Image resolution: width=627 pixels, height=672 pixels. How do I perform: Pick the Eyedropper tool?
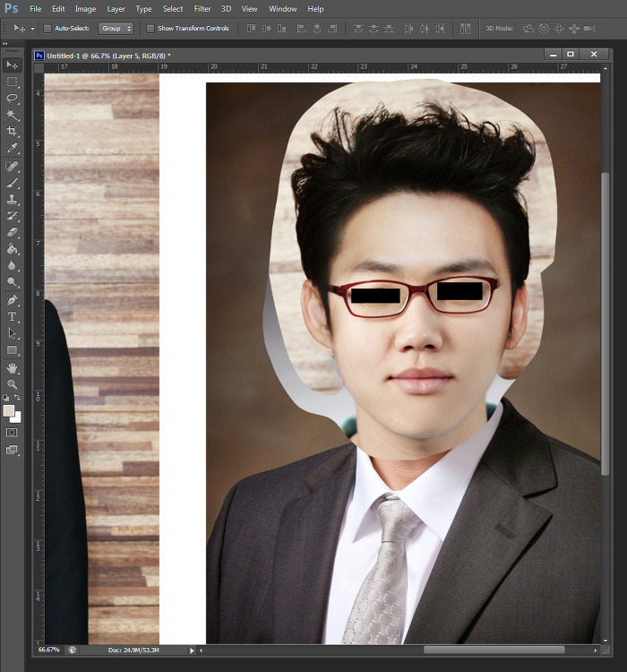[13, 149]
